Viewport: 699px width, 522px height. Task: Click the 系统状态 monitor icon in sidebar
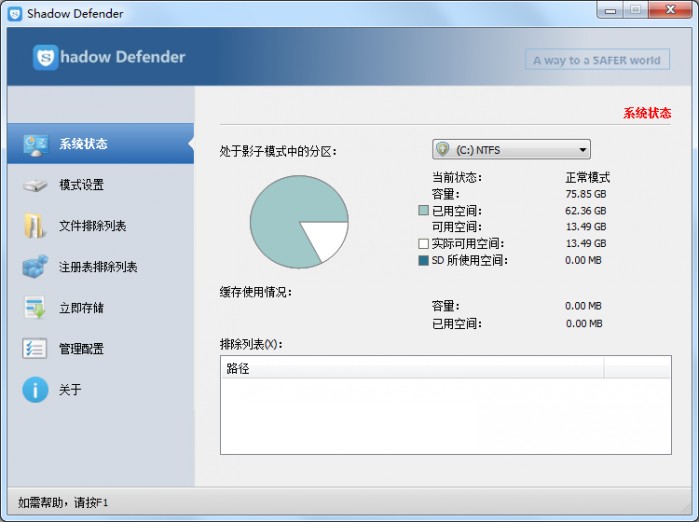pyautogui.click(x=36, y=146)
